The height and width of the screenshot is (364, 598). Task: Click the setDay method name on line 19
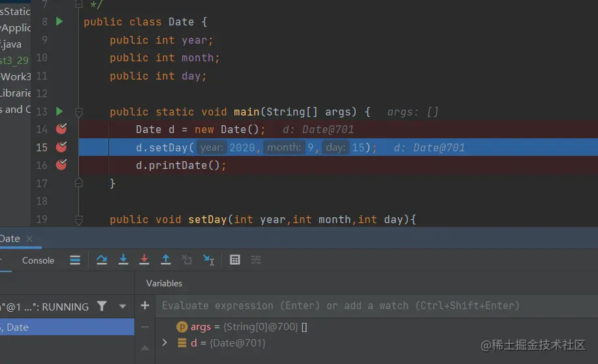208,220
